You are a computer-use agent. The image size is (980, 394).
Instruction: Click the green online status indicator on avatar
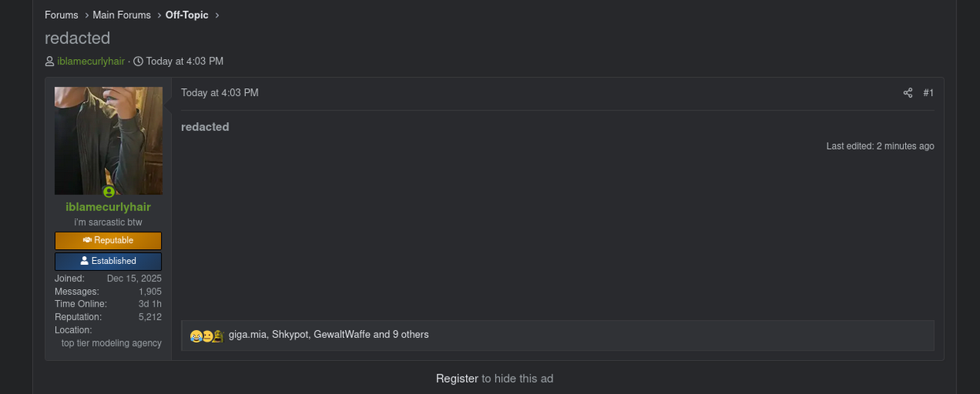coord(109,191)
